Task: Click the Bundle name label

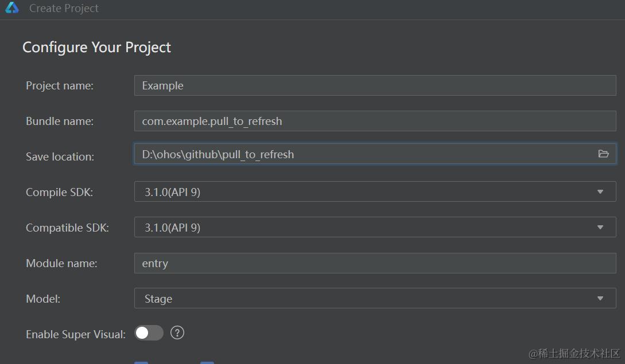Action: pyautogui.click(x=60, y=122)
